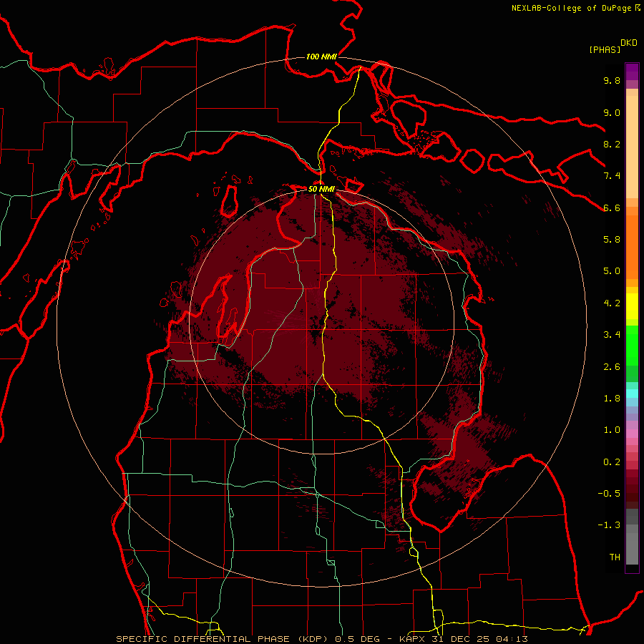Image resolution: width=644 pixels, height=644 pixels.
Task: Click the TH threshold label on the scale
Action: 615,557
